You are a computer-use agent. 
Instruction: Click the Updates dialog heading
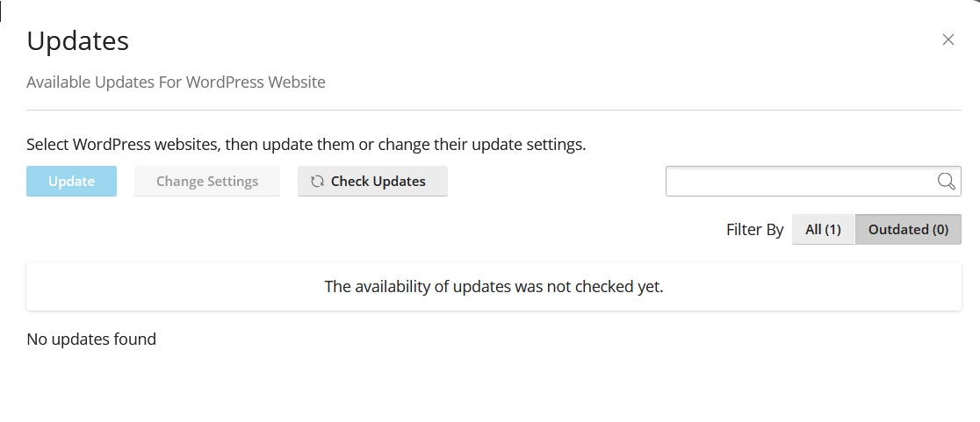(x=78, y=40)
